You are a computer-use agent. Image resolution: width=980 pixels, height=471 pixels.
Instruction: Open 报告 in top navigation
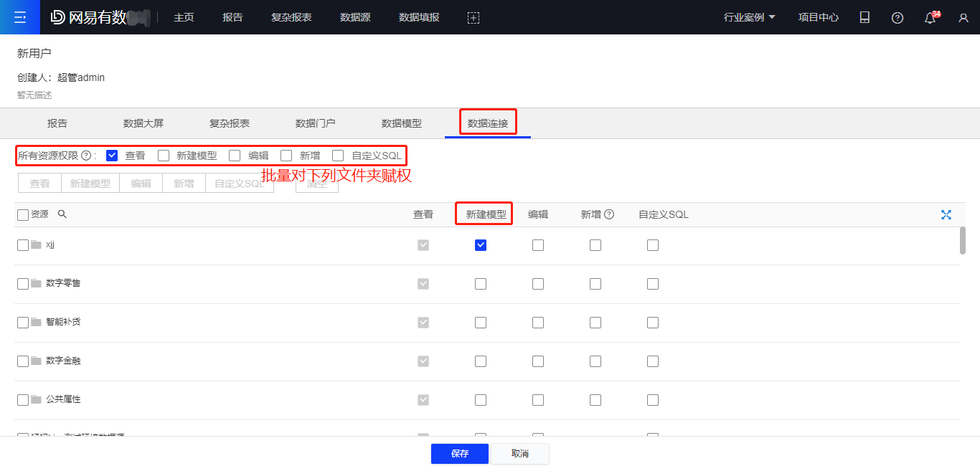pyautogui.click(x=232, y=18)
